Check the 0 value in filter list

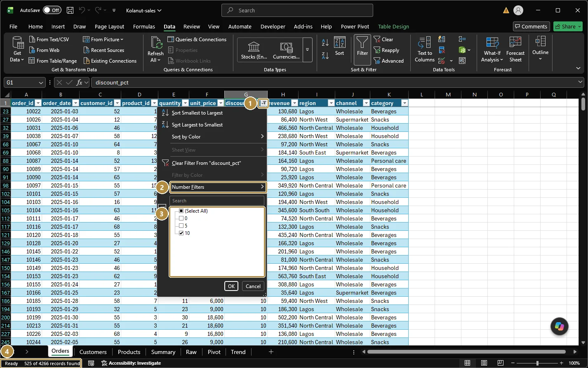tap(181, 218)
